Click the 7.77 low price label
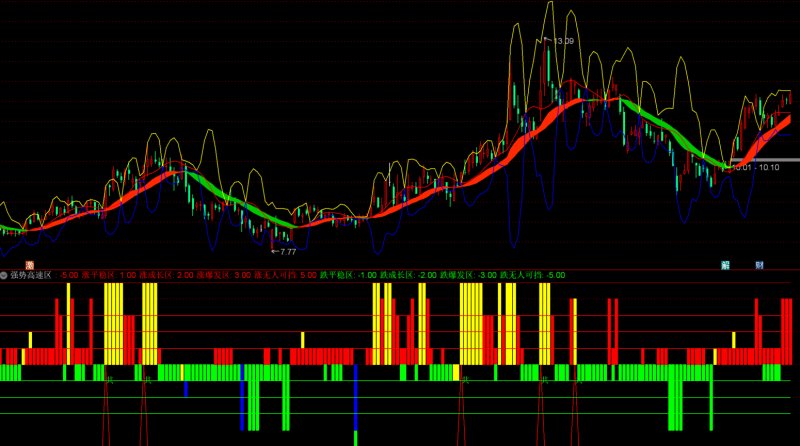Viewport: 800px width, 446px height. click(x=288, y=252)
